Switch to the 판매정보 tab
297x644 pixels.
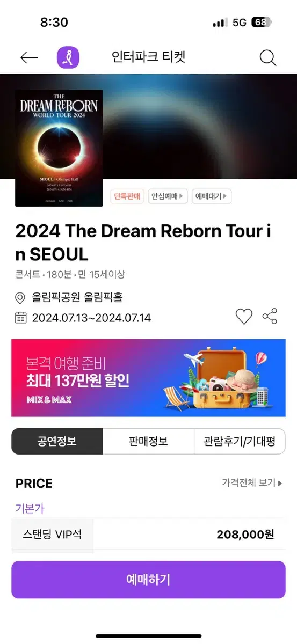tap(148, 441)
